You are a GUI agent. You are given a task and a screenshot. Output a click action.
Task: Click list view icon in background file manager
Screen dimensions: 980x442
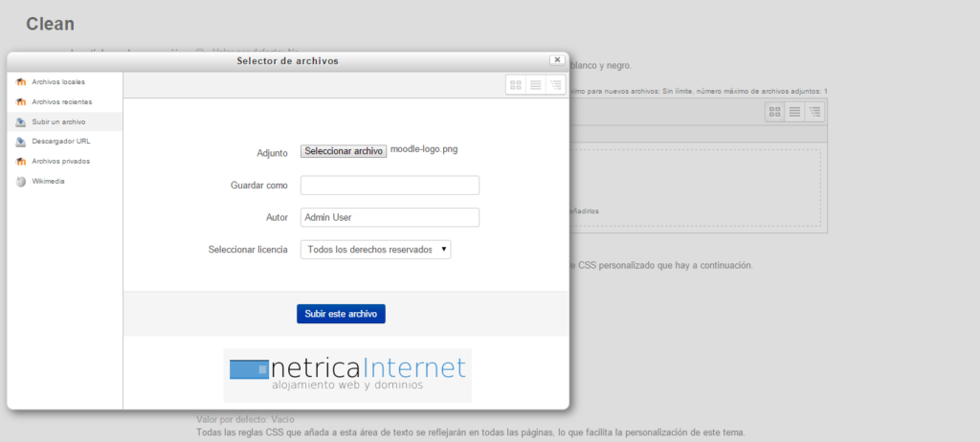tap(794, 112)
